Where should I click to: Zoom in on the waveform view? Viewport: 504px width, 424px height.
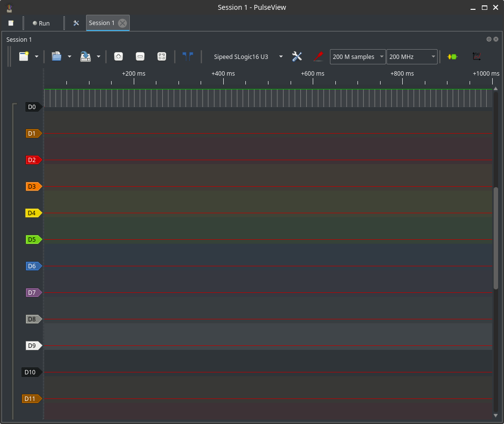click(x=119, y=57)
